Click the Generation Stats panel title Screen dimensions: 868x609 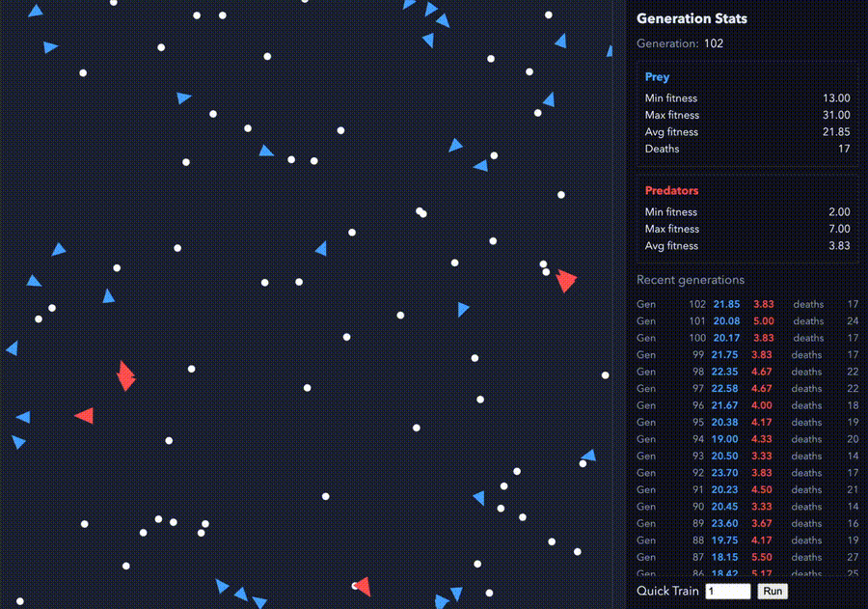(x=692, y=18)
